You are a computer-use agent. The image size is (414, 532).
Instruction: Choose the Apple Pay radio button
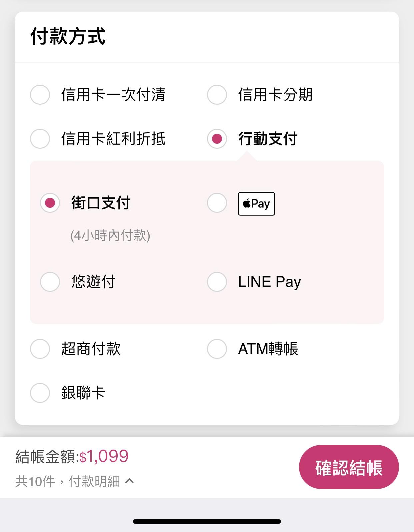[x=217, y=203]
